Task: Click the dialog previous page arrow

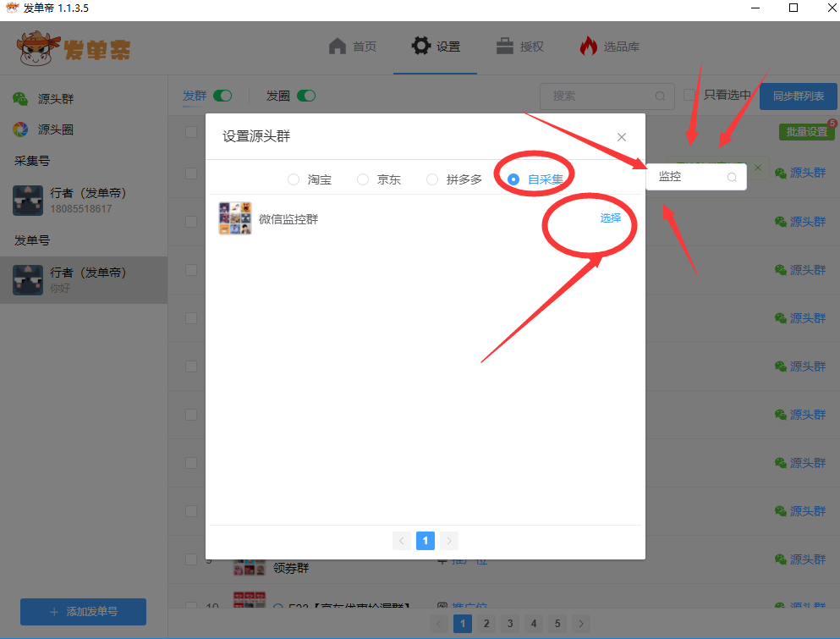Action: (x=402, y=540)
